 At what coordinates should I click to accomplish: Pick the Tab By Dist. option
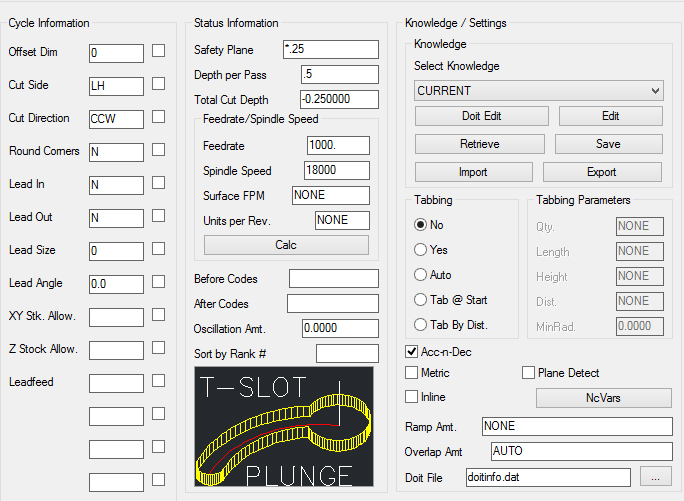point(421,324)
